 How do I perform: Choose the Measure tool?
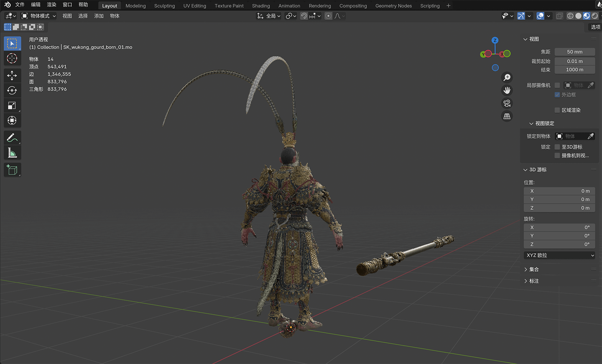click(12, 153)
